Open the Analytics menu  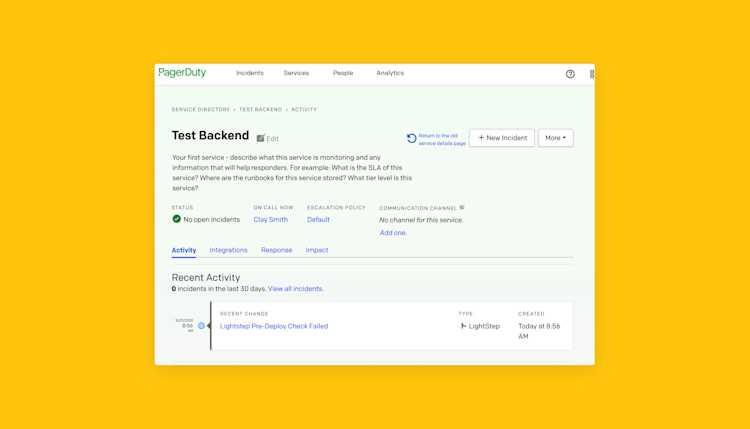(x=390, y=73)
